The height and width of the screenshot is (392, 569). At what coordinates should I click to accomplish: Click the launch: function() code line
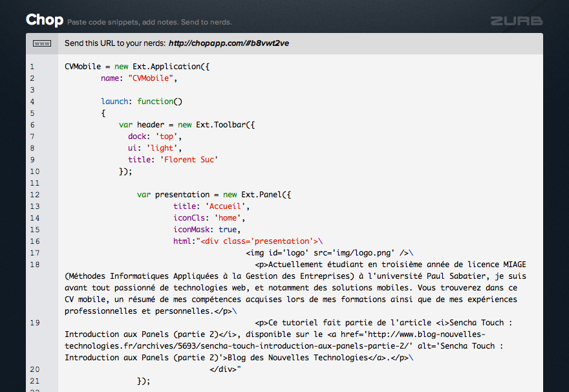click(142, 102)
